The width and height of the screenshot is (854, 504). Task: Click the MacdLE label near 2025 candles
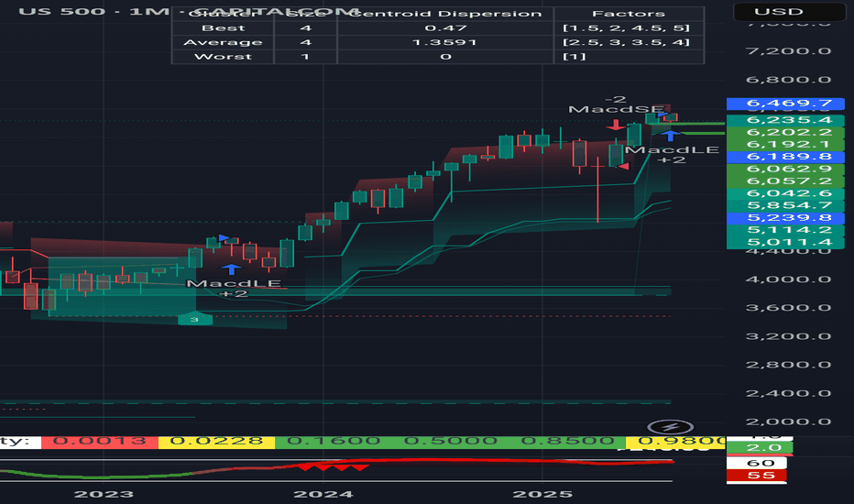(x=672, y=150)
